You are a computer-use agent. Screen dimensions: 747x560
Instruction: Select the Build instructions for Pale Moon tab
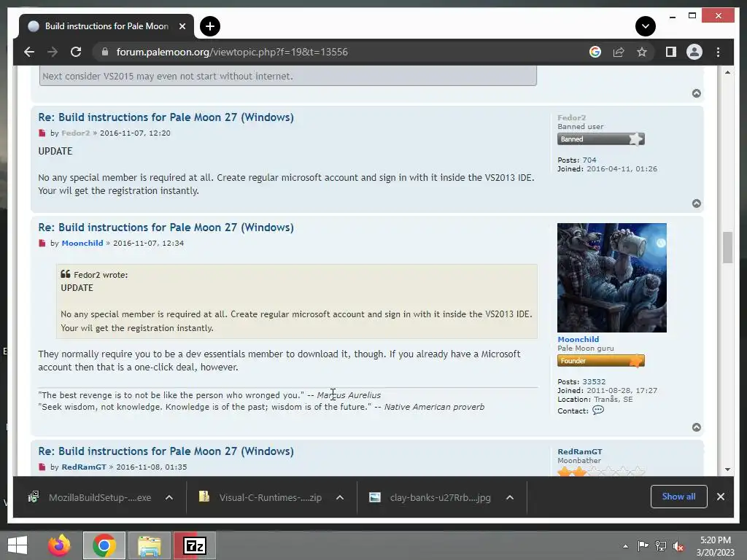[107, 26]
